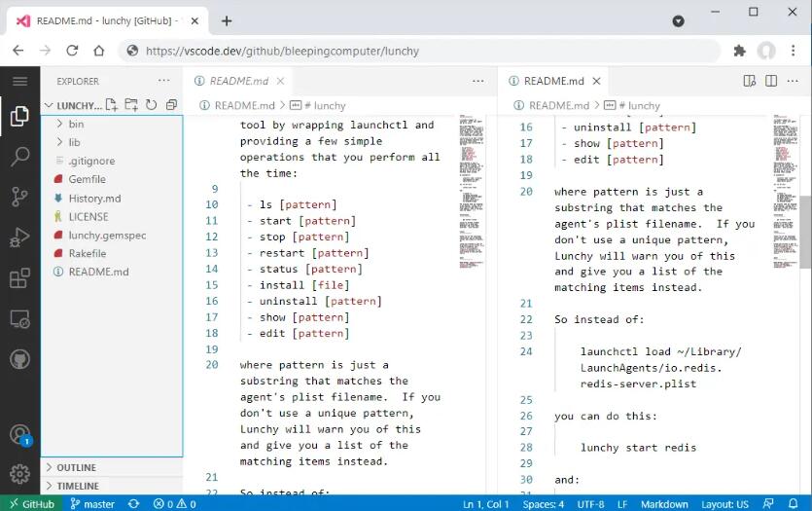Open the Manage gear menu

19,474
